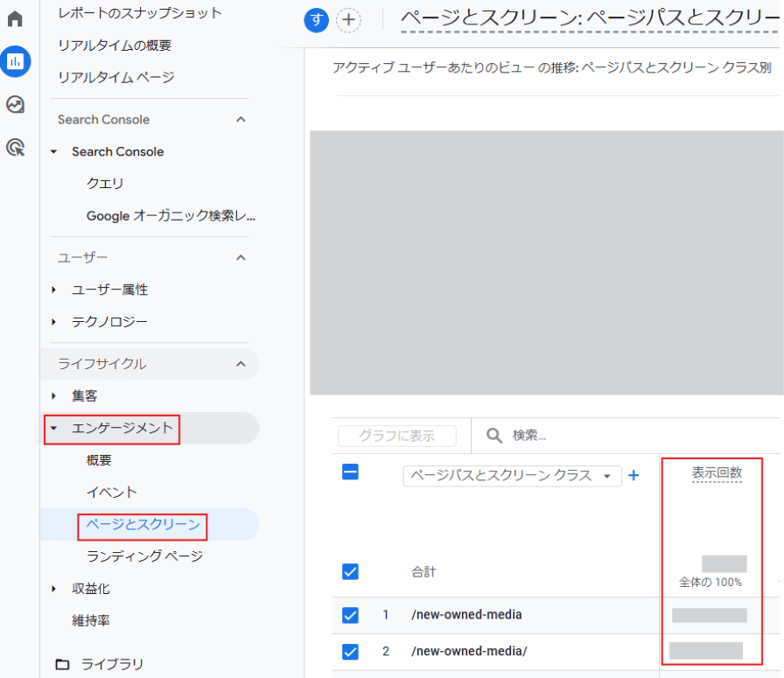This screenshot has width=784, height=678.
Task: Toggle the select-all rows checkbox
Action: coord(350,472)
